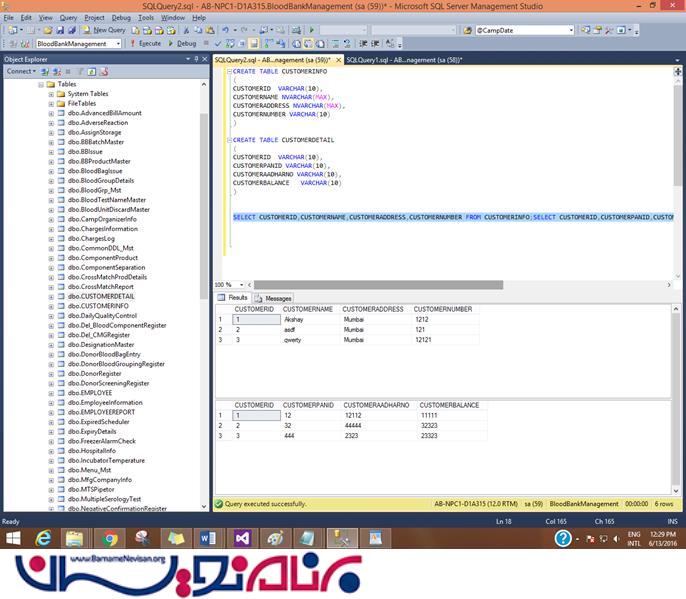
Task: Start debugging with the Debug button
Action: (183, 44)
